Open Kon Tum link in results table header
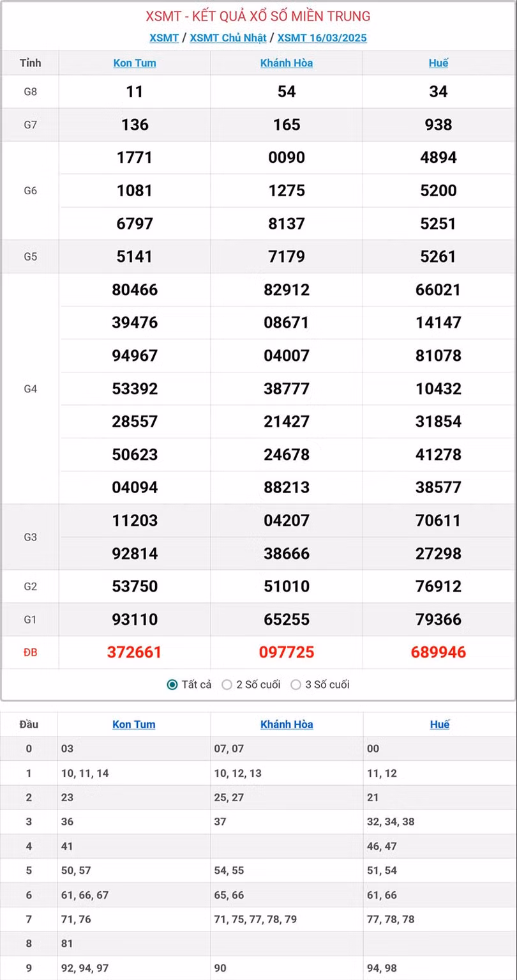The width and height of the screenshot is (517, 980). [135, 63]
